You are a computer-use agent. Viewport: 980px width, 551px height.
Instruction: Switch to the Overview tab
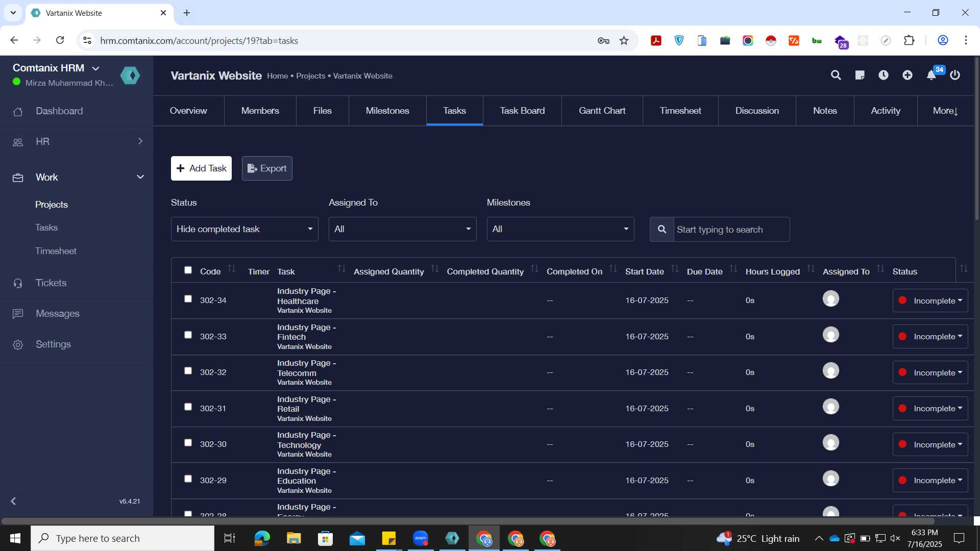click(x=188, y=111)
